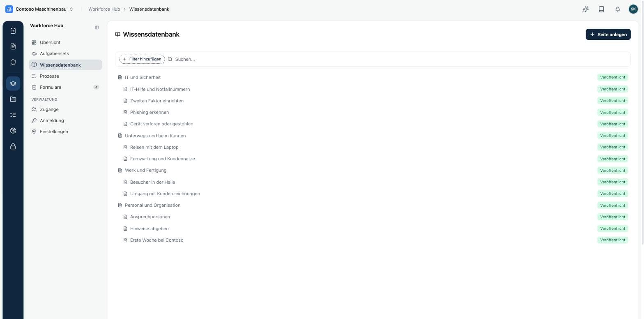
Task: Open the Unterwegs und beim Kunden page
Action: [155, 136]
